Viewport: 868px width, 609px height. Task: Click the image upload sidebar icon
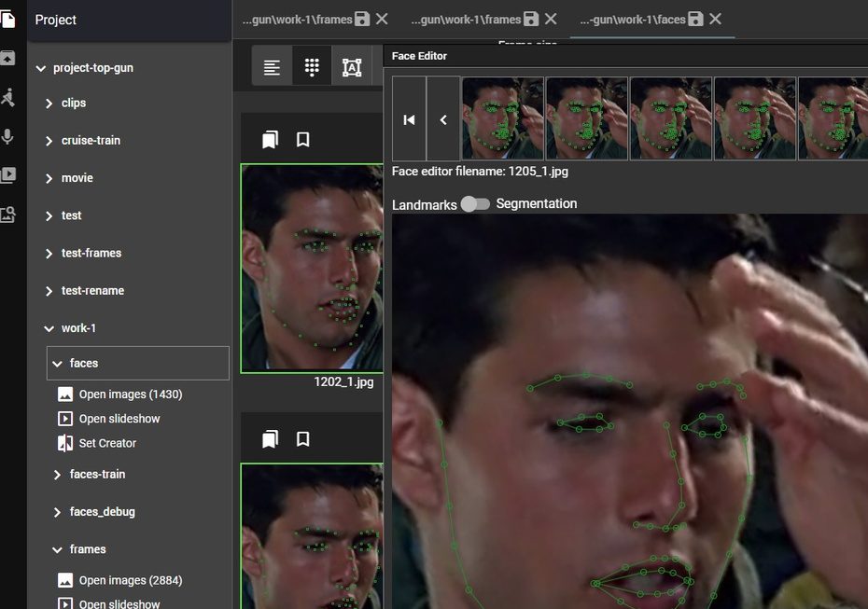(x=7, y=58)
